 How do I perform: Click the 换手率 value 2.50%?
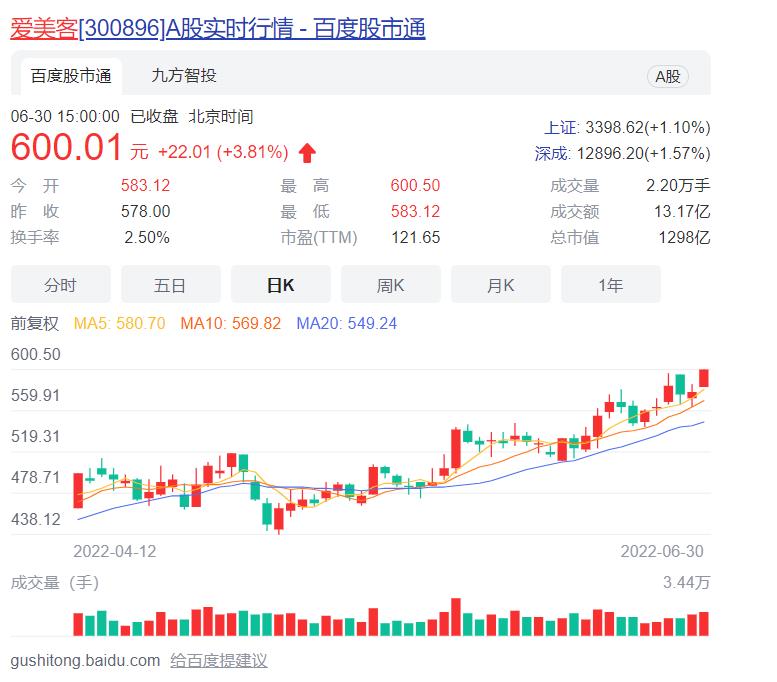point(147,237)
